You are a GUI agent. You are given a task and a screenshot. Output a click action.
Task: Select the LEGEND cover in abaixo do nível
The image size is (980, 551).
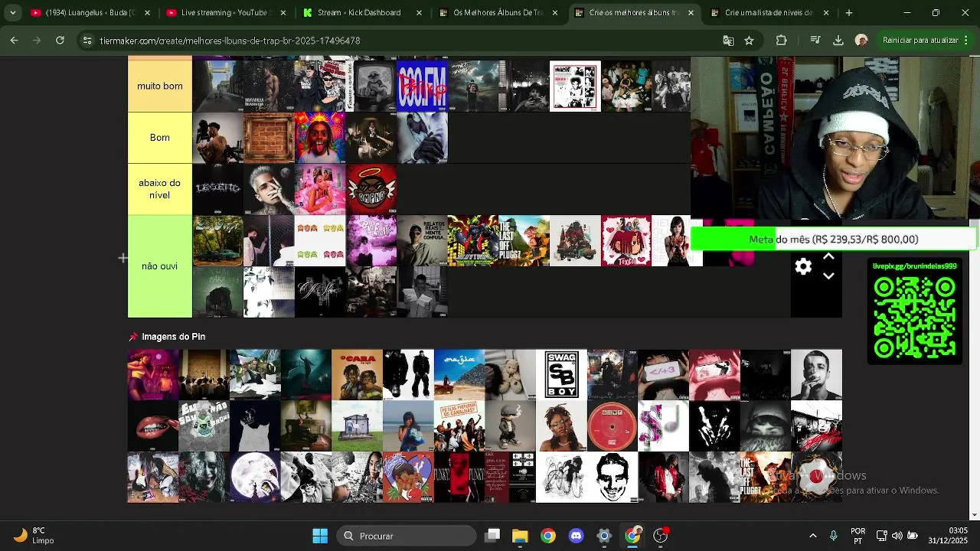tap(217, 189)
